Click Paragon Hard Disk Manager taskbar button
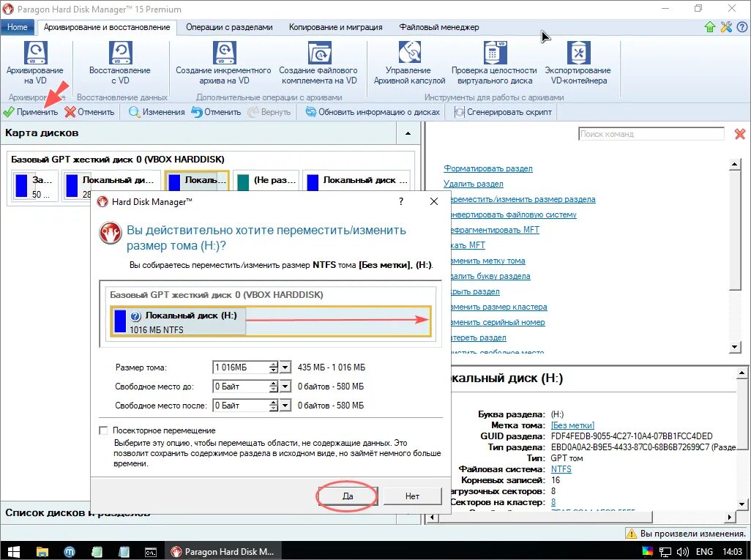Screen dimensions: 751x560 [223, 551]
